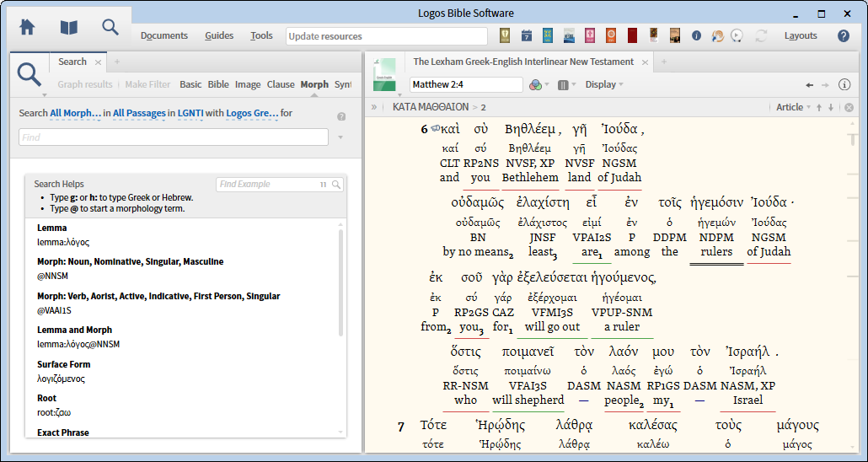
Task: Open the calendar shortcut icon in toolbar
Action: coord(527,35)
